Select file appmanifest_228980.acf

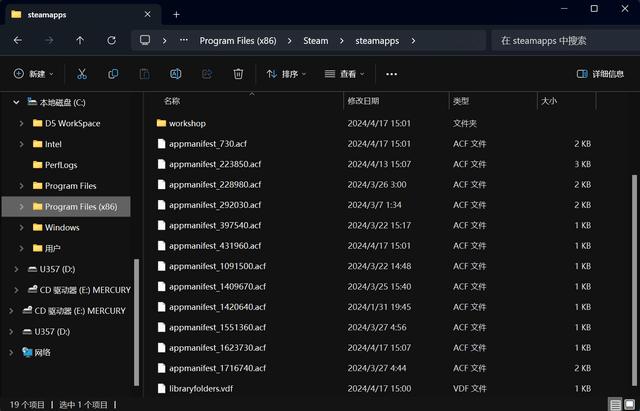coord(373,184)
